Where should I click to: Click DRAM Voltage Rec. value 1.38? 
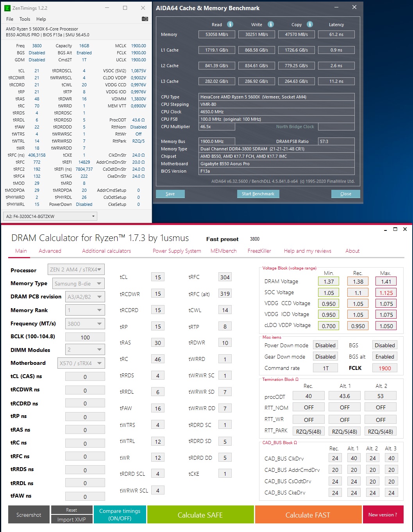click(x=358, y=281)
